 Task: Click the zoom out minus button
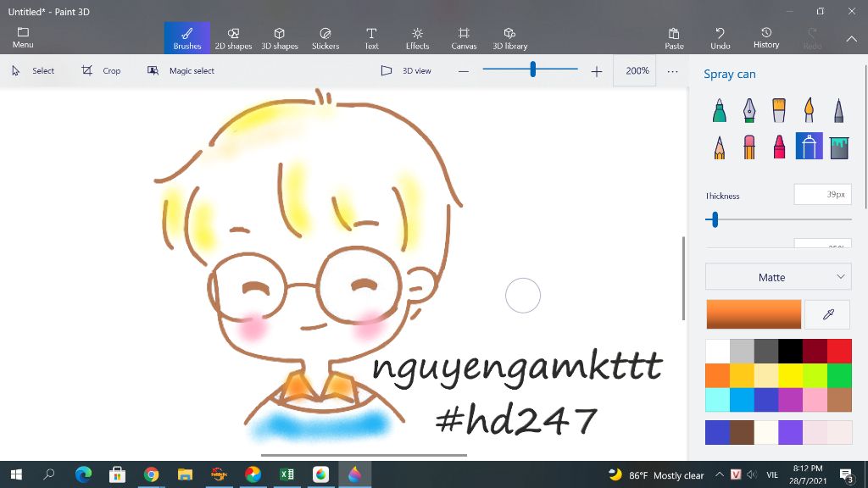click(464, 71)
